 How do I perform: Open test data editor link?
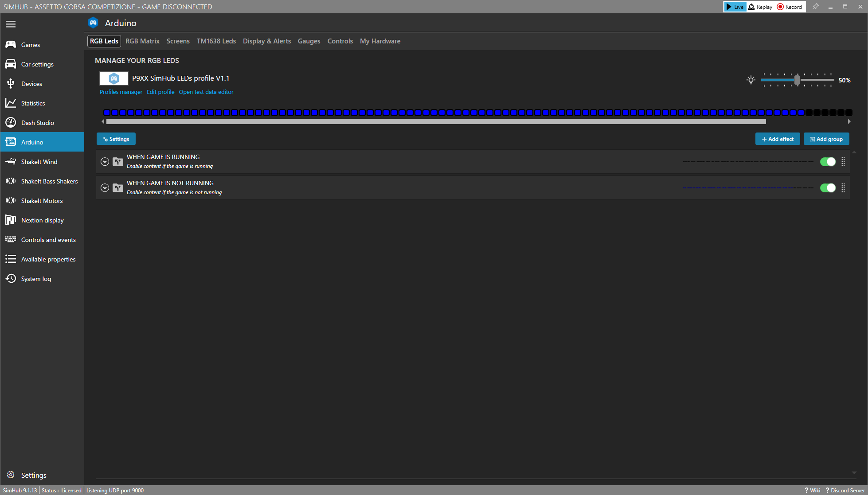(206, 92)
